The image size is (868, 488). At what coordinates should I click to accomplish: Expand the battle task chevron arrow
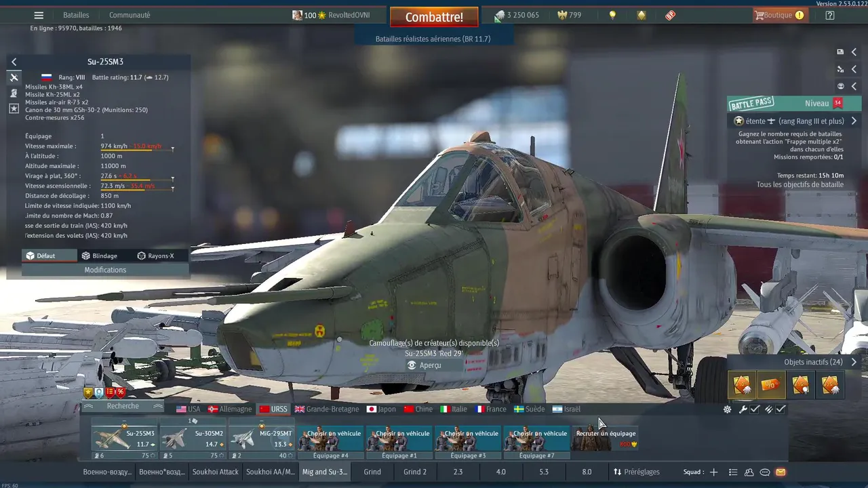854,121
